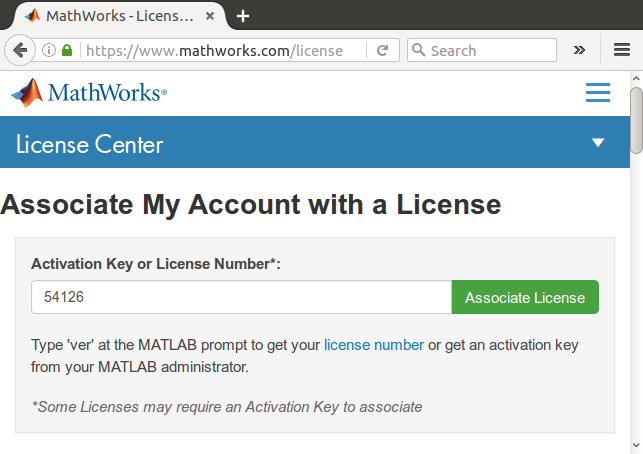The image size is (643, 454).
Task: Open the 'license number' link
Action: [374, 345]
